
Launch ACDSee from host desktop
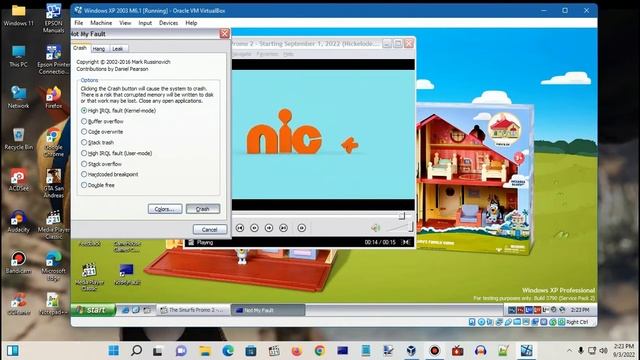pyautogui.click(x=18, y=180)
